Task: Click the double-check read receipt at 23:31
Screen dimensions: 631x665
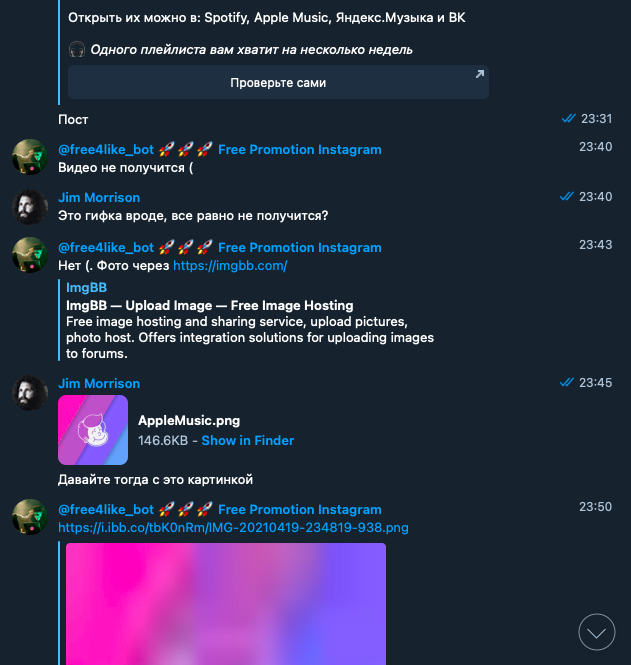Action: click(x=568, y=118)
